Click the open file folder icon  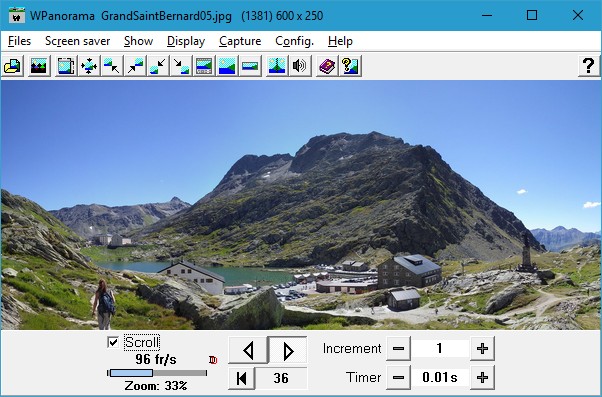(13, 66)
